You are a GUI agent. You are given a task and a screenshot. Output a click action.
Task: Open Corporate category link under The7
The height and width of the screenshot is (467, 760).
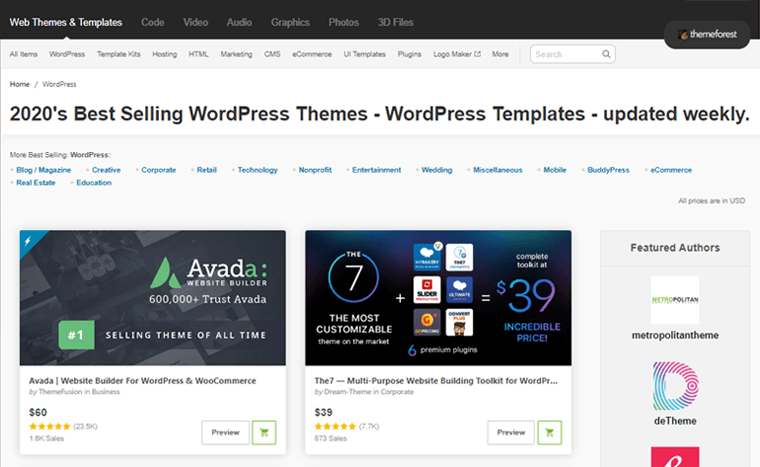tap(397, 392)
